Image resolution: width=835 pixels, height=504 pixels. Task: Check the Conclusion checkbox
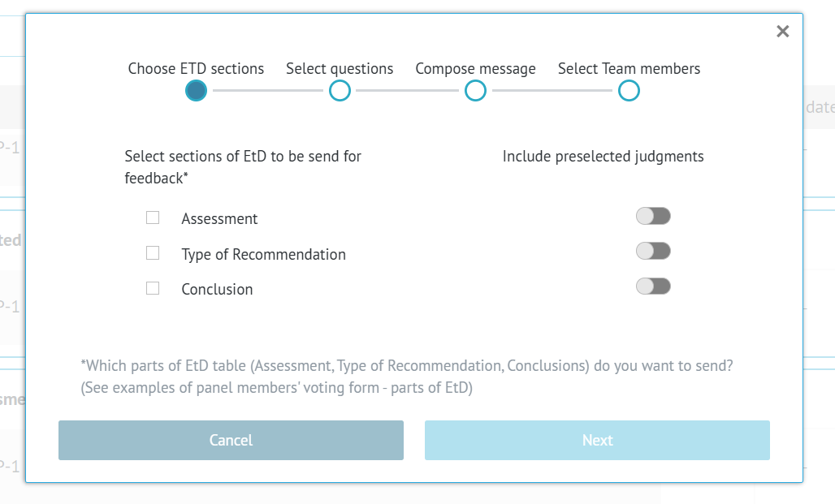click(x=153, y=288)
